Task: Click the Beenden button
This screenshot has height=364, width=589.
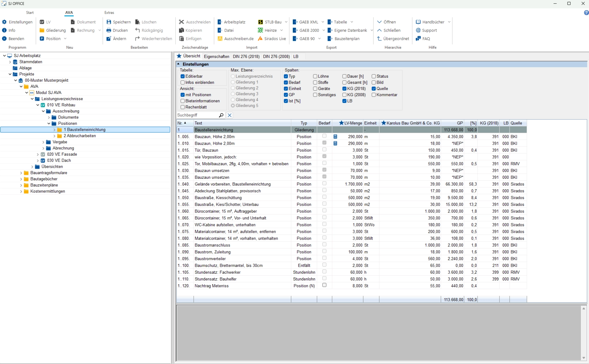Action: pos(13,38)
